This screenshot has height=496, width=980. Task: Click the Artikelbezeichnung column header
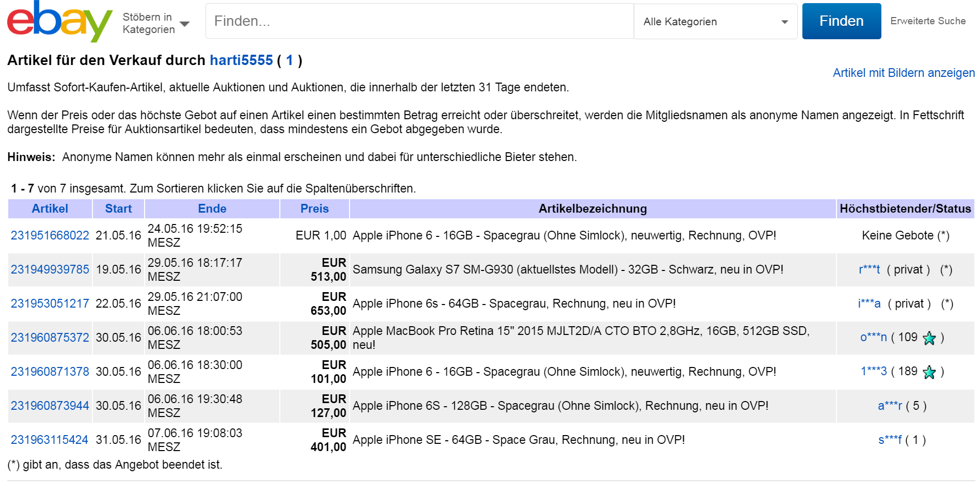(x=593, y=209)
